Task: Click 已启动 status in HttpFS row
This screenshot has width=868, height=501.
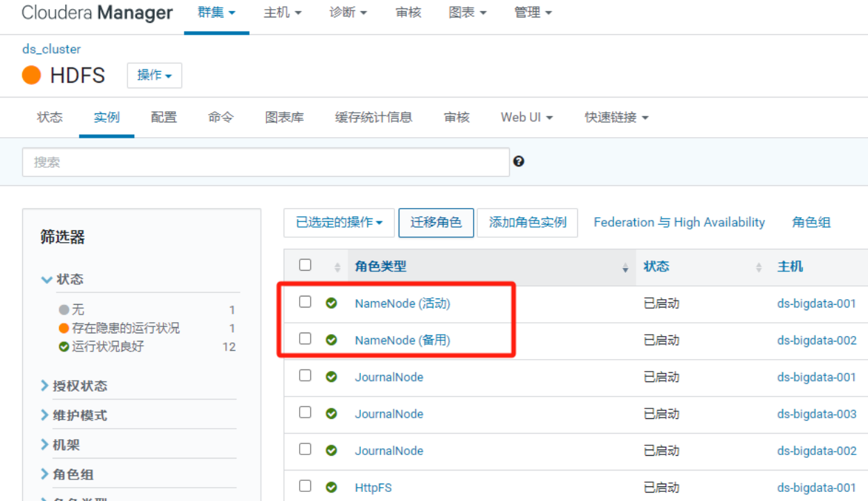Action: click(661, 488)
